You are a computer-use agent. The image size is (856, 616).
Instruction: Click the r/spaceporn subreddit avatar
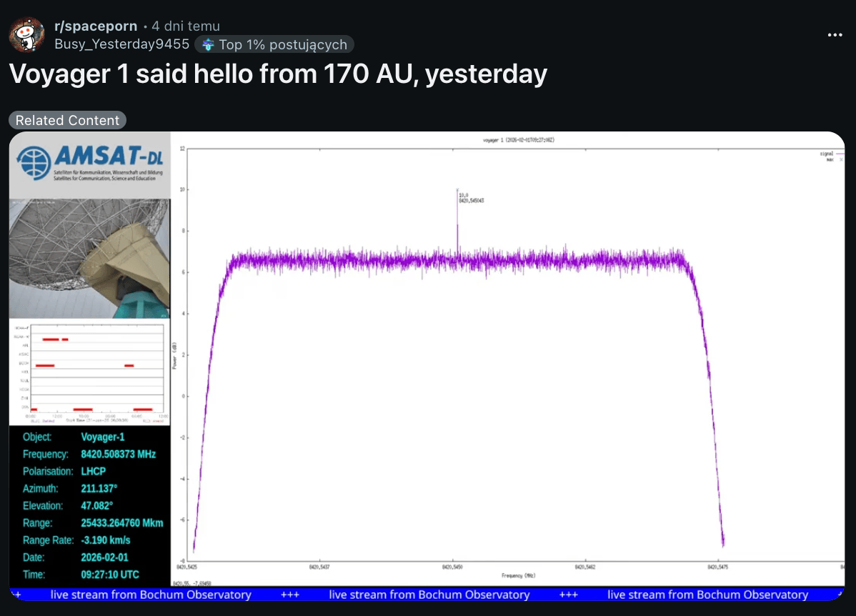click(x=27, y=34)
